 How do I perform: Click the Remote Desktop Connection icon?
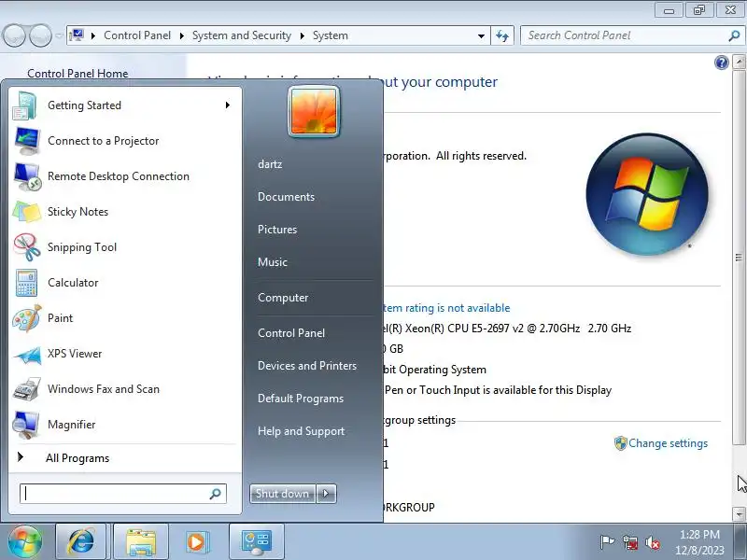click(x=27, y=176)
